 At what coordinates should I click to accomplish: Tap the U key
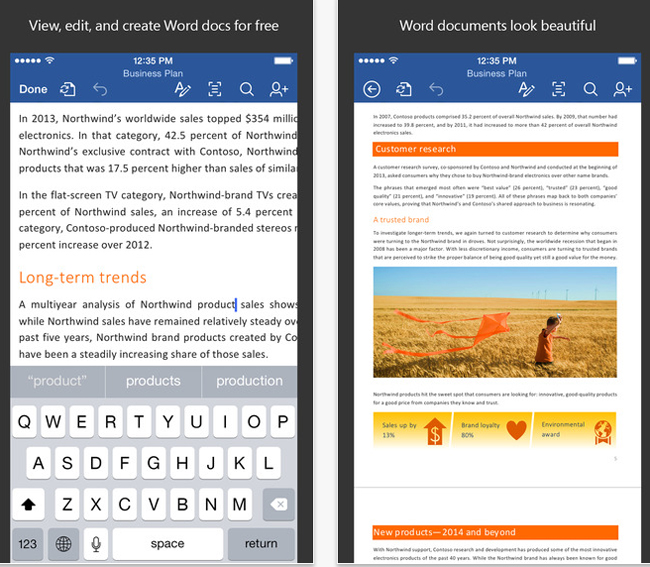point(196,422)
